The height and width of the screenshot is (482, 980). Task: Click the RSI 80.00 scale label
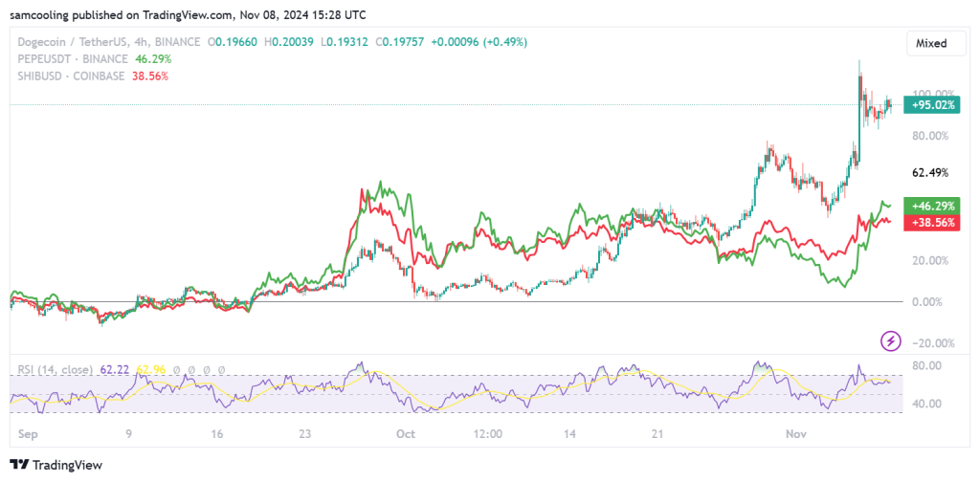click(x=926, y=364)
